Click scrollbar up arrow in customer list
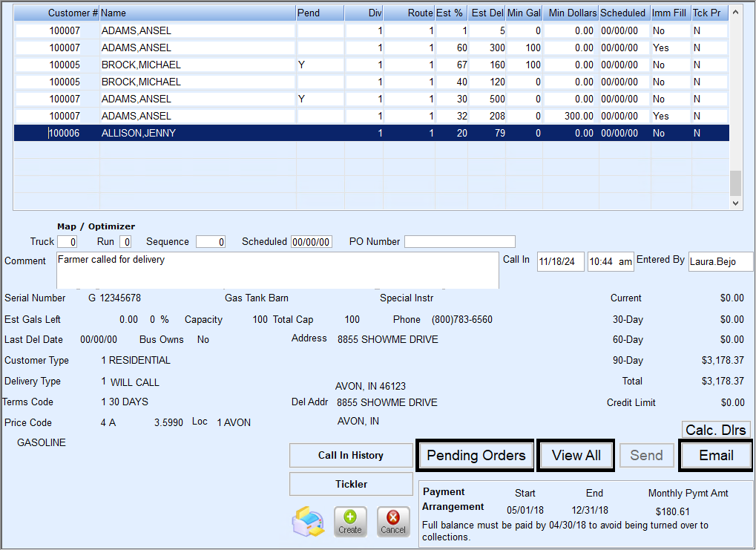Viewport: 756px width, 550px height. [735, 13]
